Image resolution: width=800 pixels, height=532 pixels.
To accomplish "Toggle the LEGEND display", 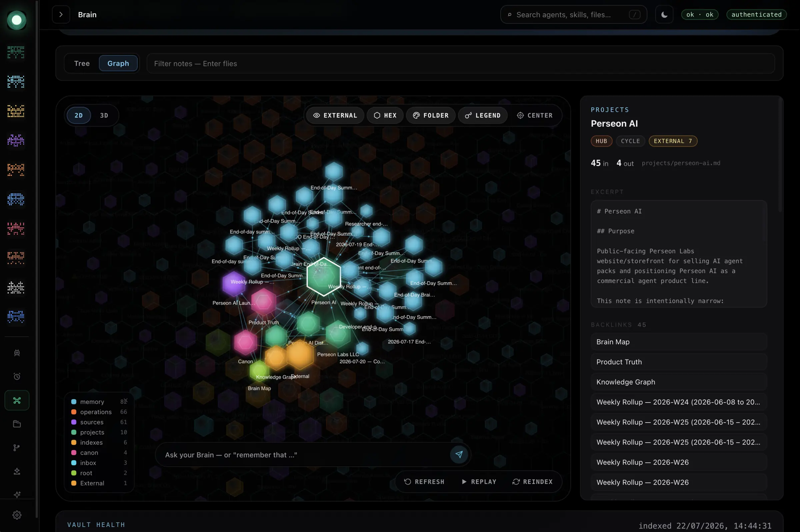I will [482, 115].
